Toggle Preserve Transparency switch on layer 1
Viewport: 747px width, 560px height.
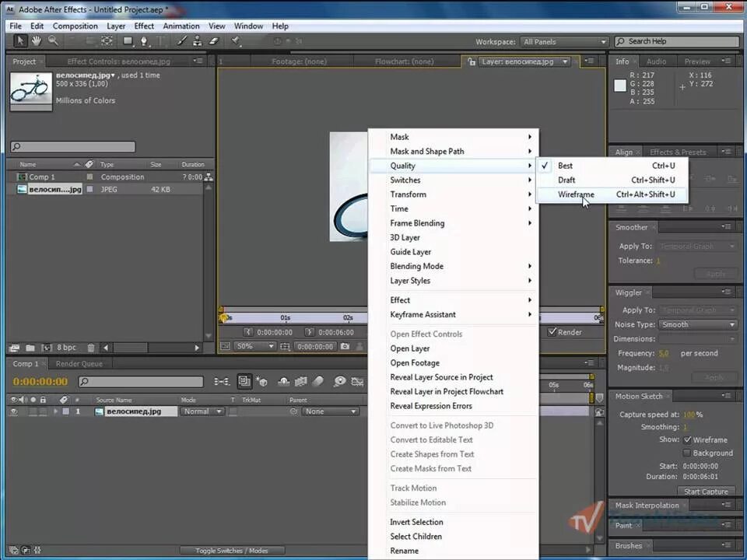tap(233, 412)
